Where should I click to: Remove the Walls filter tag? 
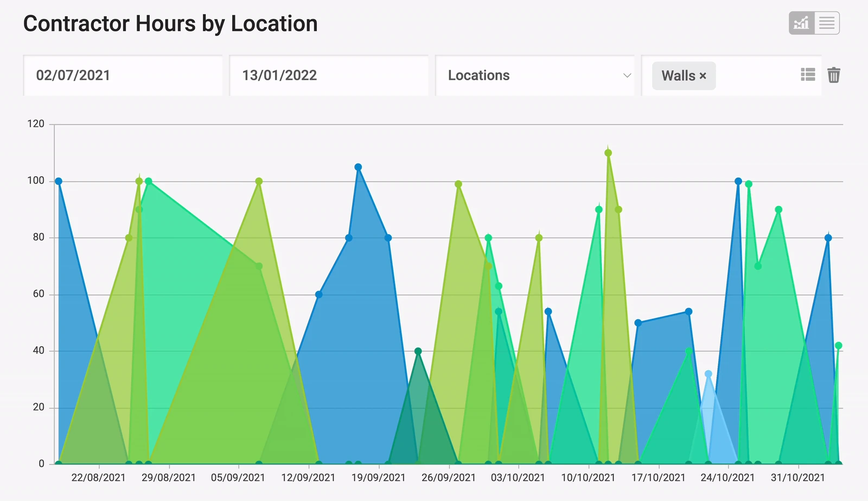[703, 76]
